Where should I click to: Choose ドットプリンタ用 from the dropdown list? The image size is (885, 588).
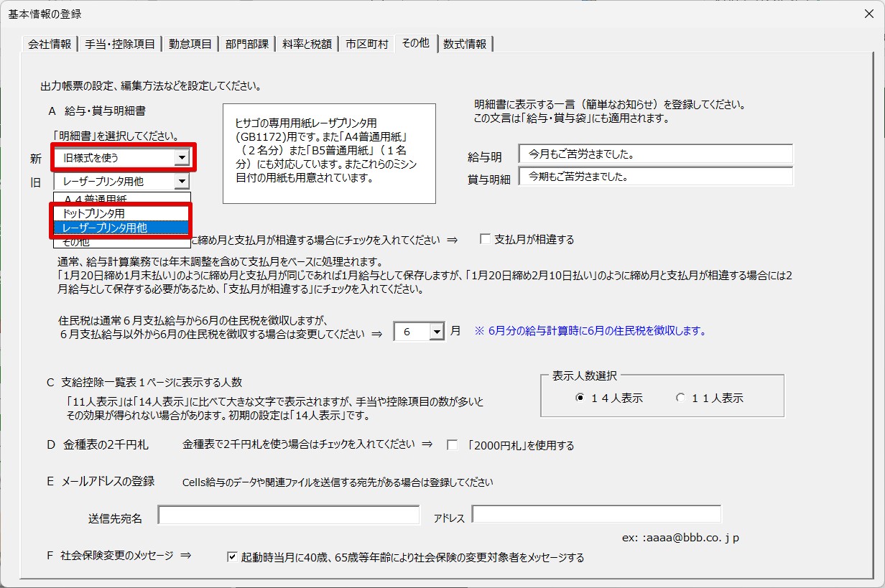pyautogui.click(x=93, y=213)
